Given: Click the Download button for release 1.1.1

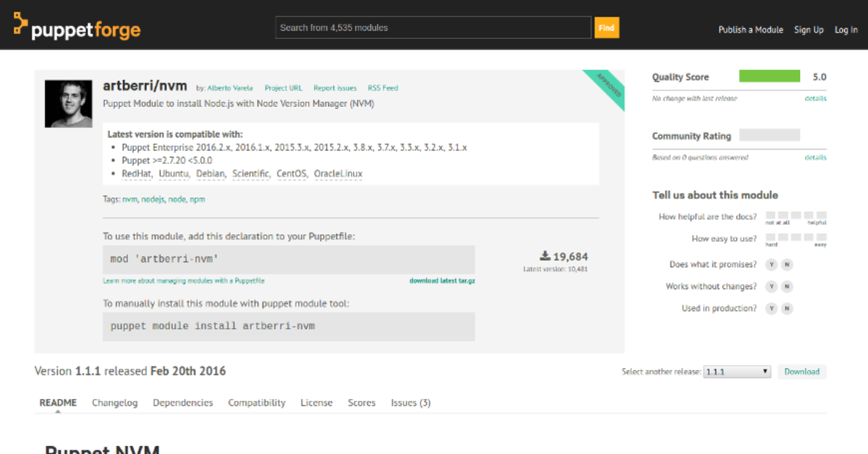Looking at the screenshot, I should pyautogui.click(x=801, y=371).
